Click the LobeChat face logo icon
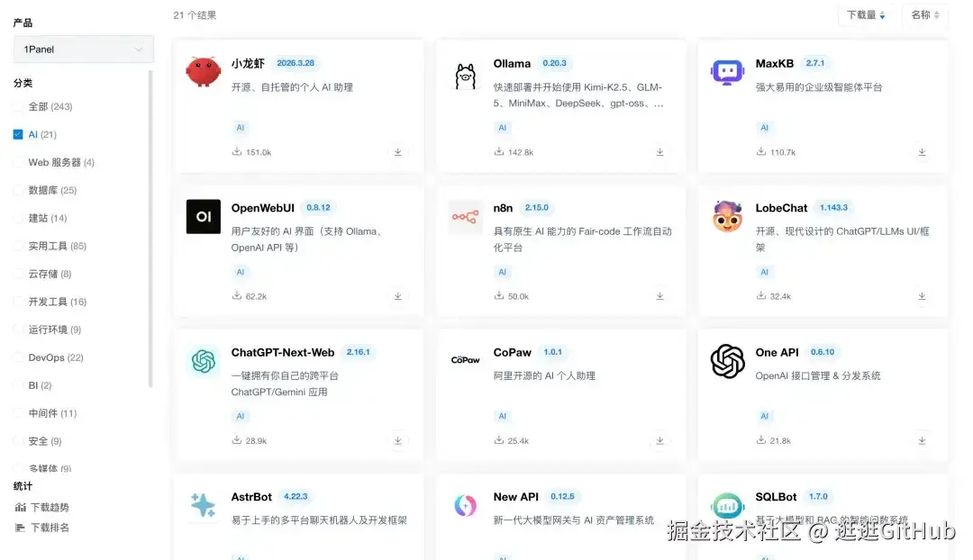The image size is (973, 560). click(x=727, y=216)
